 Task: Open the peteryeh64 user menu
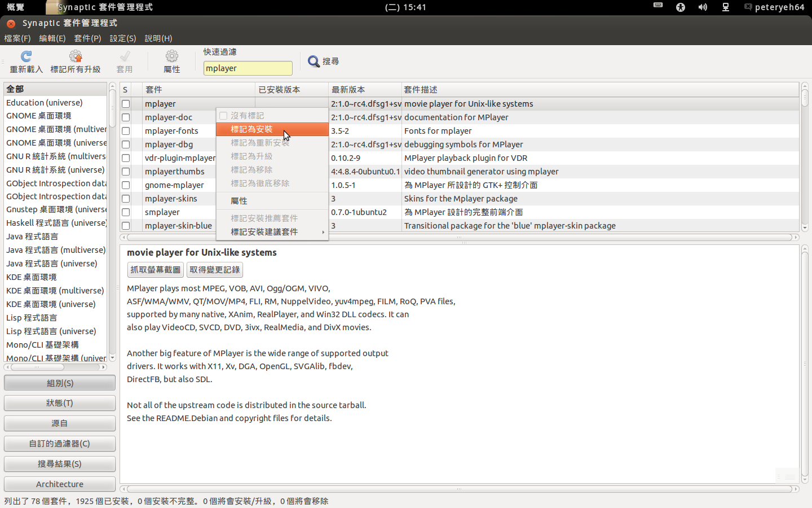774,7
